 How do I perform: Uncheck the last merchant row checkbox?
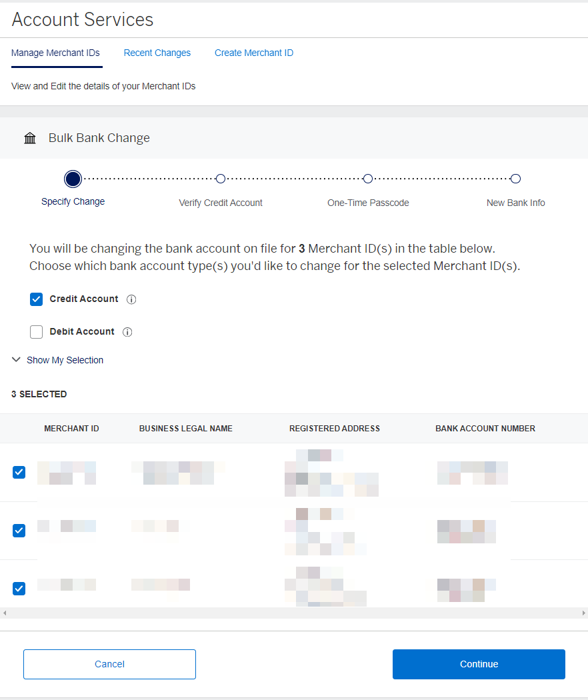[x=19, y=588]
